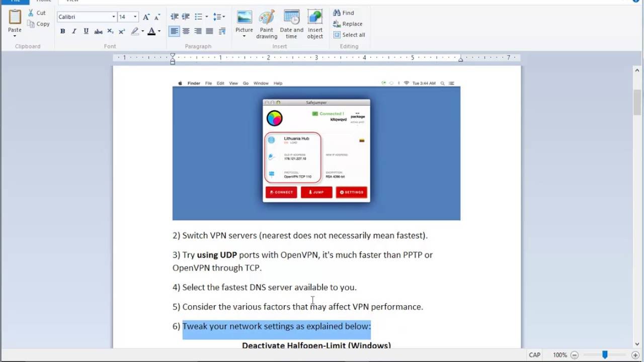The image size is (644, 362).
Task: Open the Paste dropdown arrow
Action: pos(15,36)
